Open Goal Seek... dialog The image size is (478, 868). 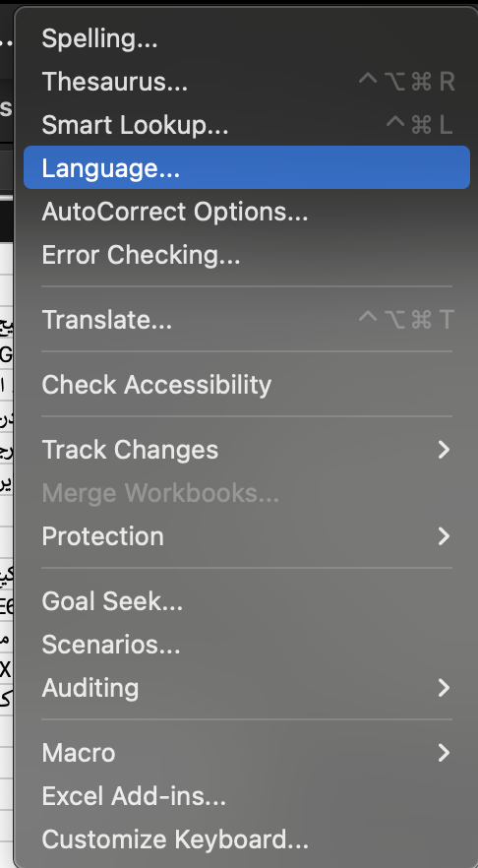click(247, 601)
